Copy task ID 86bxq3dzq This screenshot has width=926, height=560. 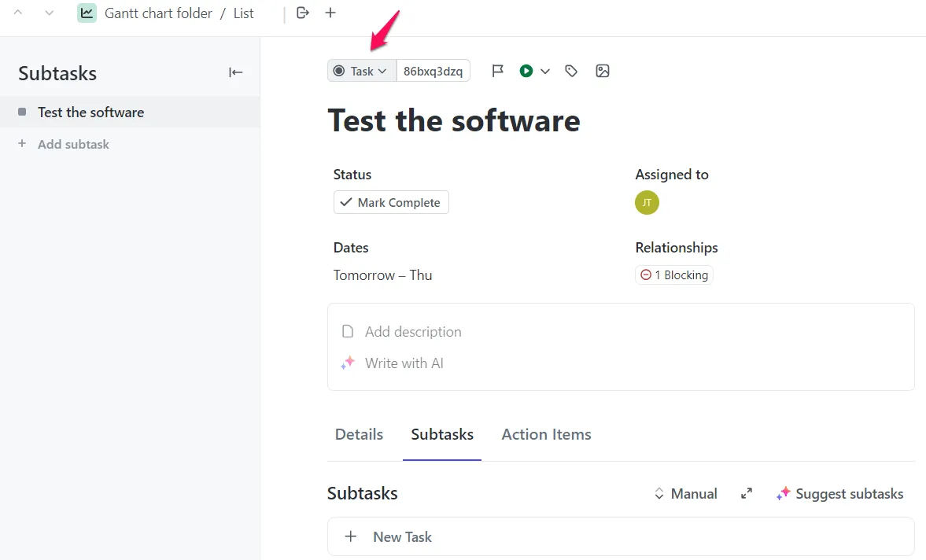(x=433, y=71)
